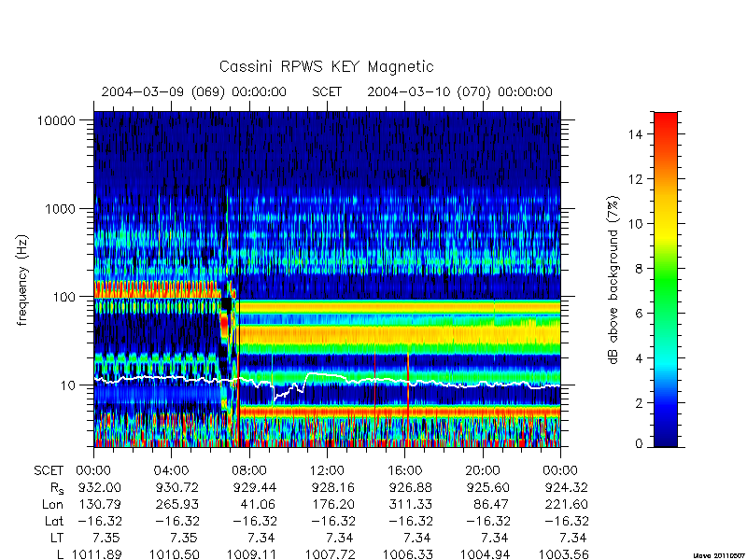This screenshot has height=560, width=747.
Task: Click the SCET row label under the plot
Action: [x=49, y=471]
